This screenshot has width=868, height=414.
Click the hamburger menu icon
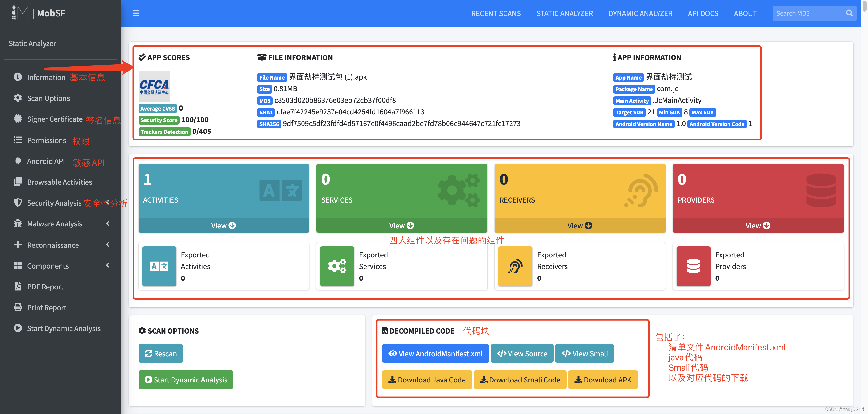pyautogui.click(x=136, y=13)
